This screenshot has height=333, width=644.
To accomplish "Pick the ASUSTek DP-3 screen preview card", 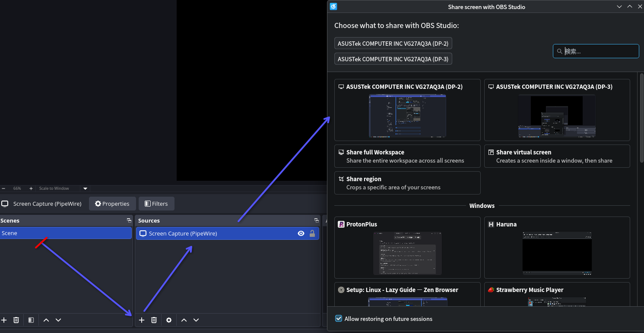I will [x=557, y=110].
